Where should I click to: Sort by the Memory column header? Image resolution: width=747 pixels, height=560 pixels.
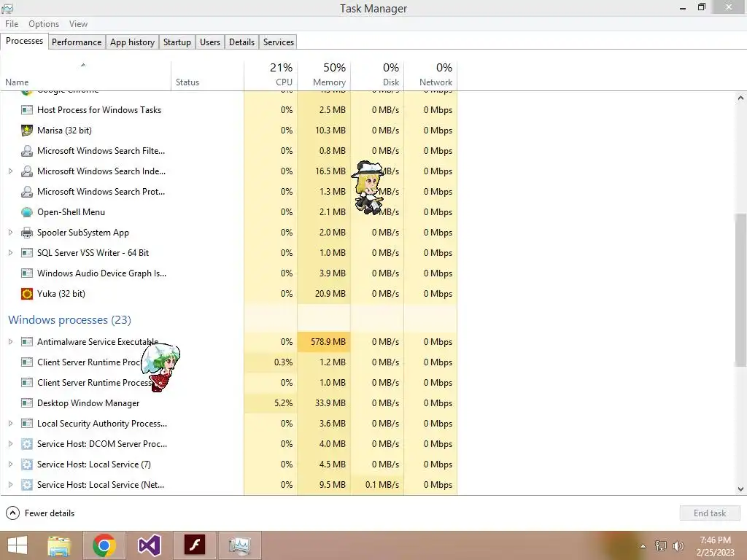pyautogui.click(x=324, y=75)
